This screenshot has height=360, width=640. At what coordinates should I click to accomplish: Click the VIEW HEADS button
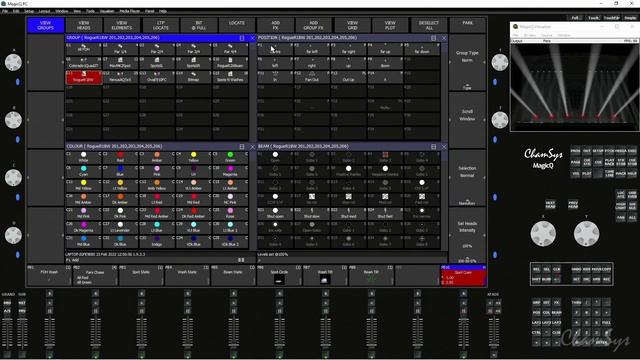point(84,25)
